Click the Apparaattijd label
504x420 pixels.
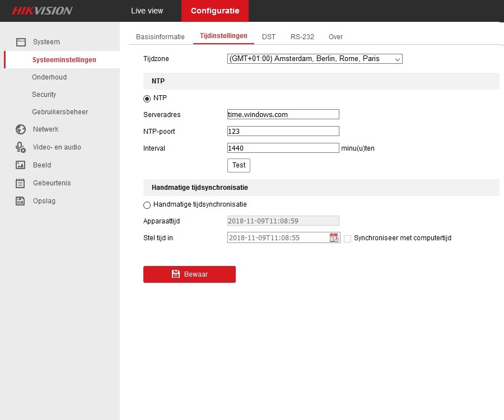[x=161, y=221]
